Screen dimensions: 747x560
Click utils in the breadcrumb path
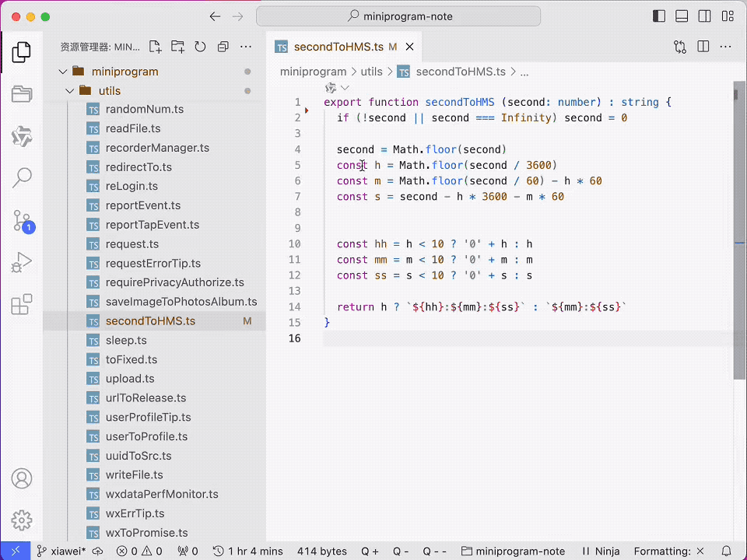[371, 72]
